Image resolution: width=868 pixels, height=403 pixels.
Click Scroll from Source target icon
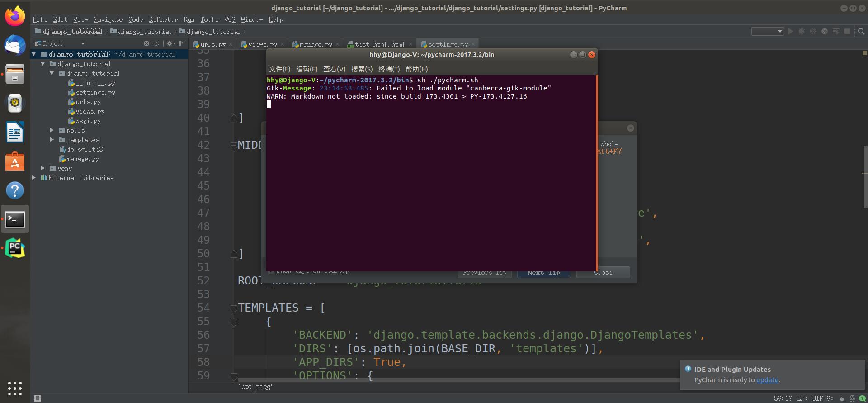pyautogui.click(x=146, y=43)
